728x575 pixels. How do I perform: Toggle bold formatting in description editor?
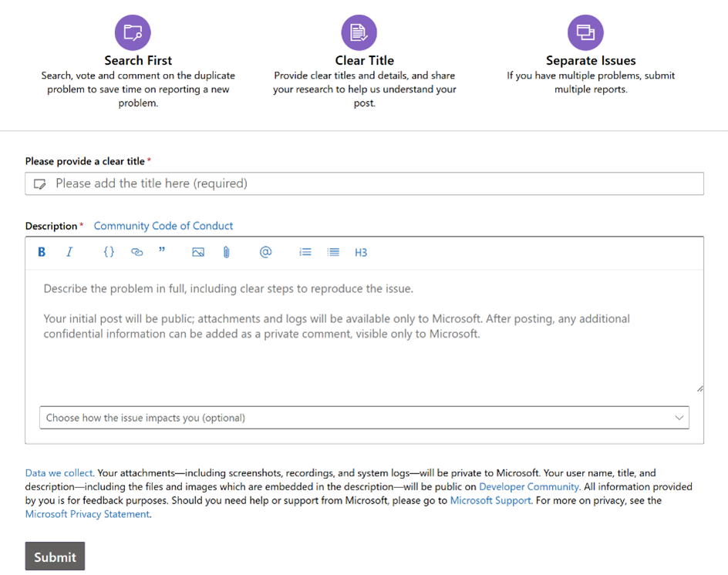(42, 252)
